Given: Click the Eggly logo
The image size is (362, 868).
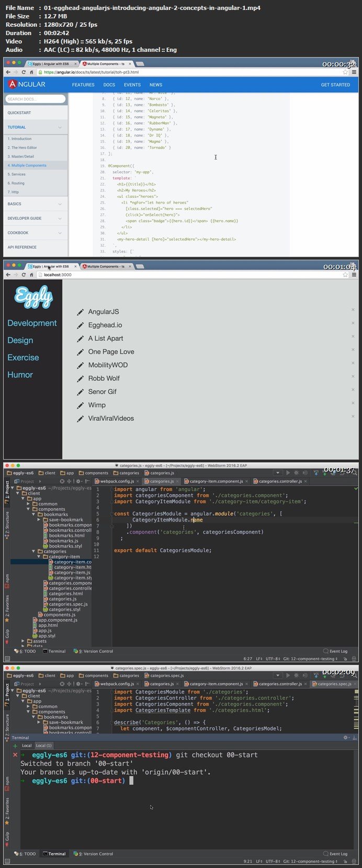Looking at the screenshot, I should 33,298.
